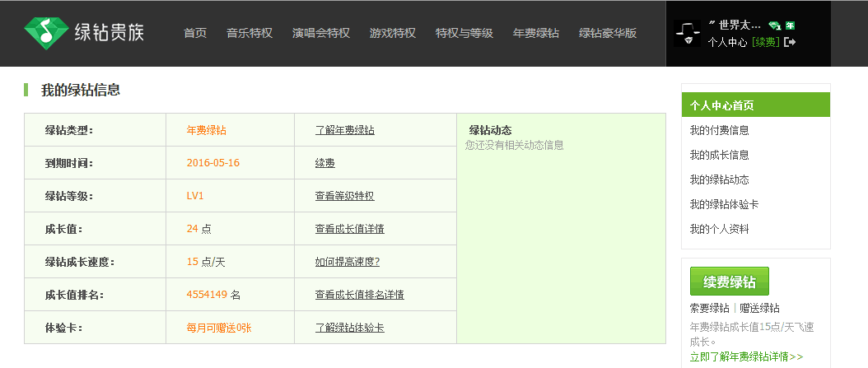Select 我的付费信息 in the sidebar

[x=719, y=131]
